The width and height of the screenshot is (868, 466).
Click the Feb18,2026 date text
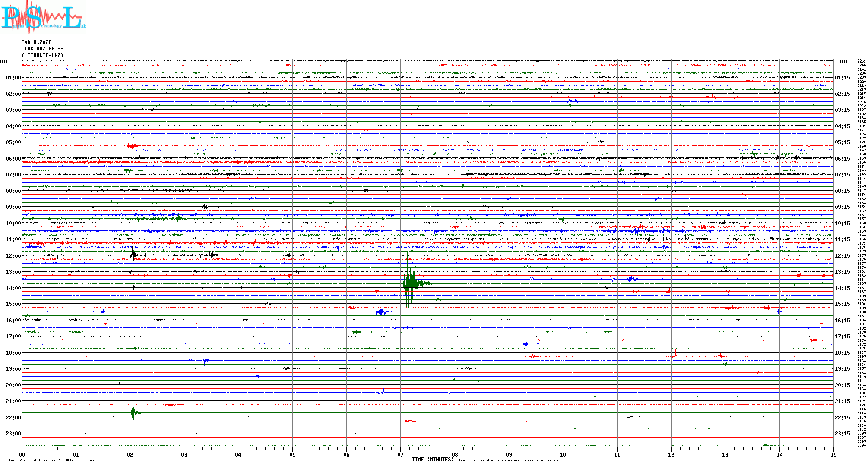point(36,42)
